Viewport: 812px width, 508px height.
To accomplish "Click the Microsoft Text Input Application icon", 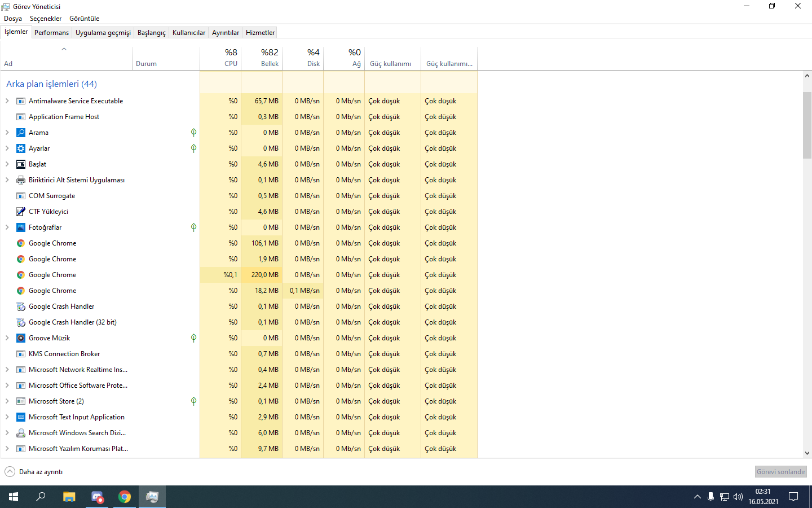I will [21, 417].
